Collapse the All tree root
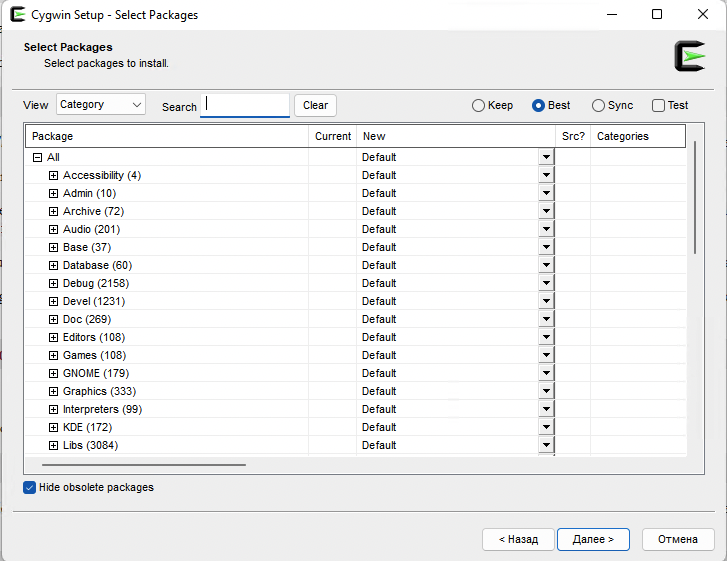Image resolution: width=727 pixels, height=561 pixels. coord(38,157)
